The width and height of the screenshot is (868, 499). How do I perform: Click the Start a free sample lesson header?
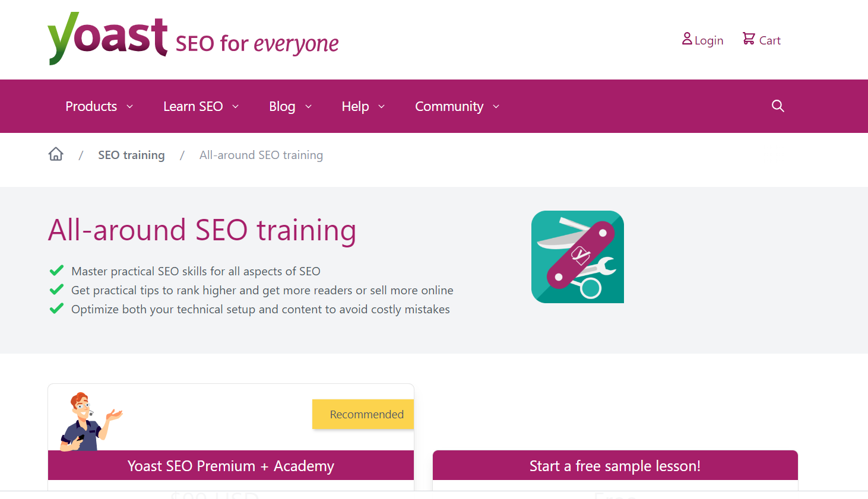[614, 466]
